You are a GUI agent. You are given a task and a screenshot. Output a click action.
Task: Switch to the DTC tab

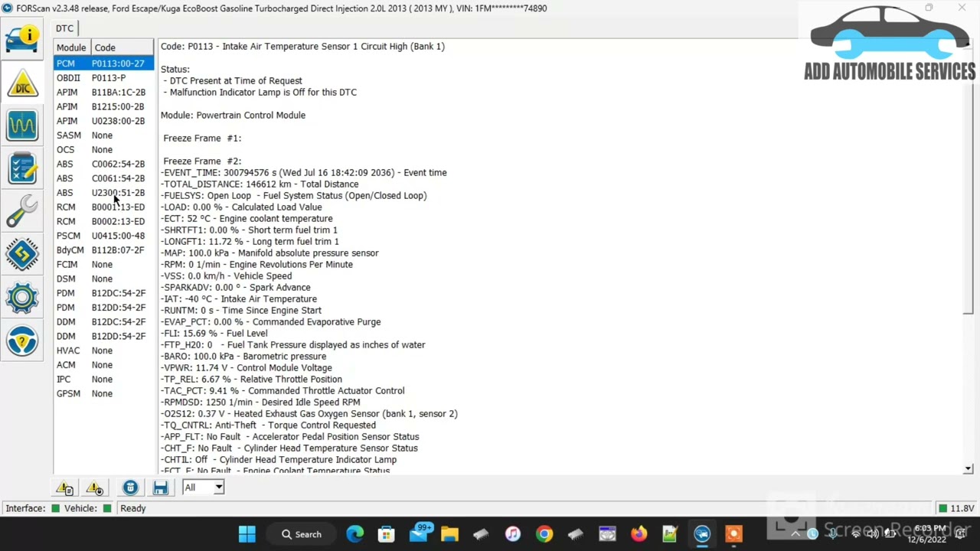click(64, 28)
